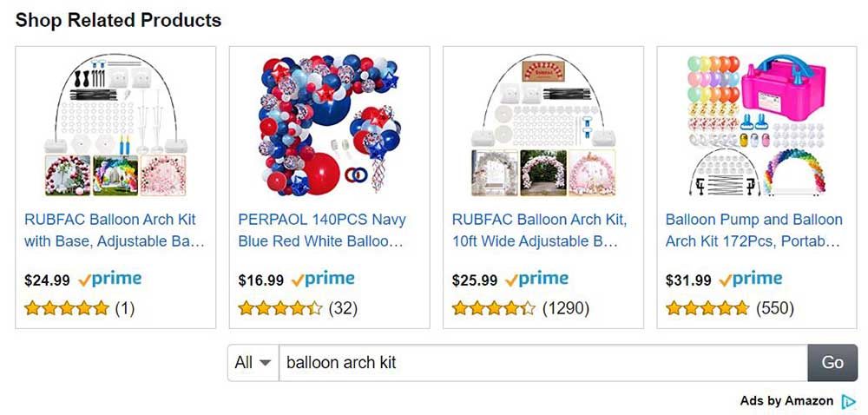This screenshot has width=868, height=415.
Task: Click Prime badge on $24.99 RUBFAC kit
Action: pos(109,280)
